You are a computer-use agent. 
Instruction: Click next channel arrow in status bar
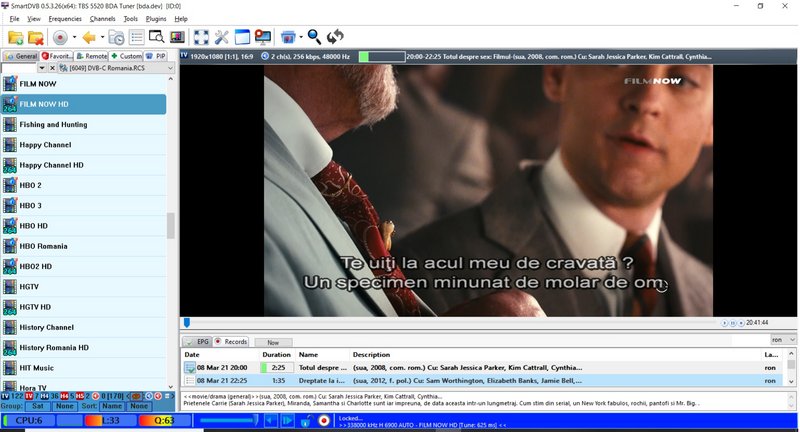[x=288, y=421]
